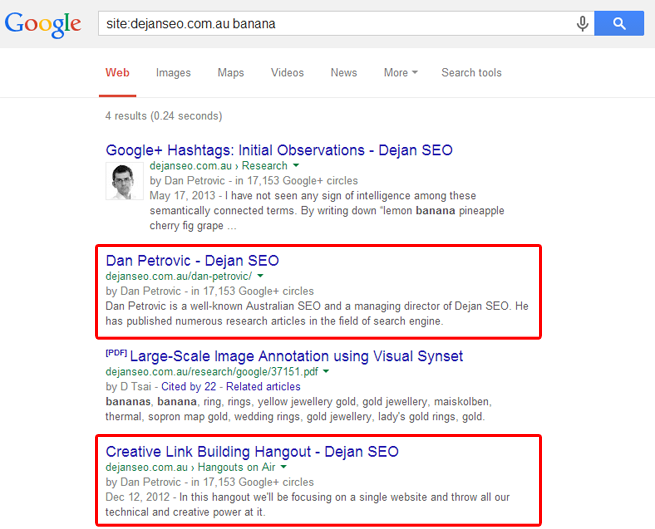655x529 pixels.
Task: Expand arrow beside dejanseo.com.au/dan-petrovic/ URL
Action: [261, 276]
